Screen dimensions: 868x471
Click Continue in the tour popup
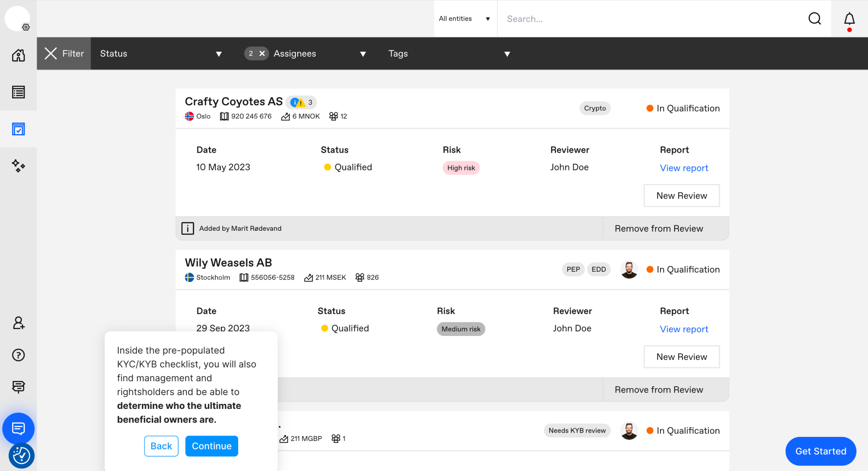[211, 446]
